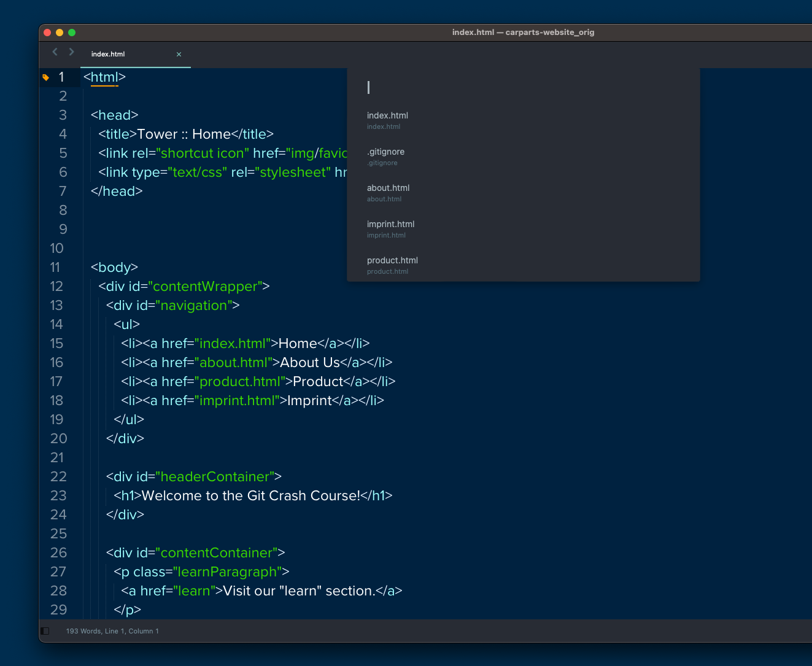Toggle the sidebar icon in the status bar
This screenshot has width=812, height=666.
click(x=44, y=630)
